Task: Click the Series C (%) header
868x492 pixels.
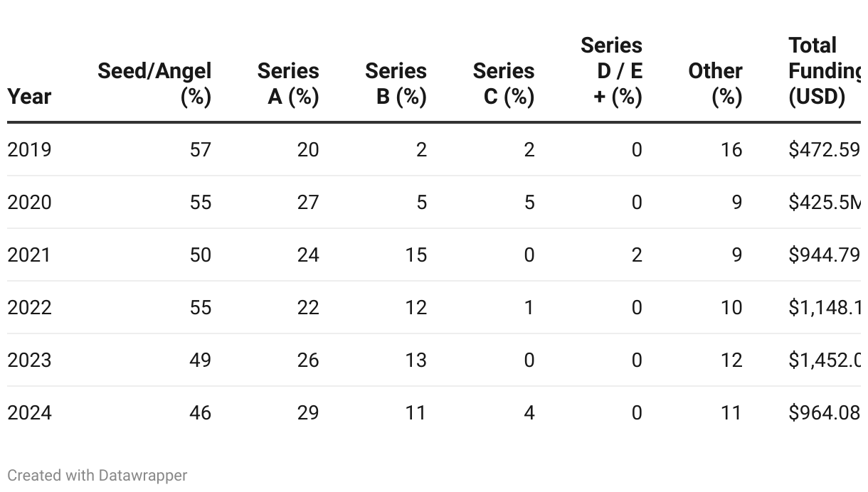Action: click(x=504, y=83)
